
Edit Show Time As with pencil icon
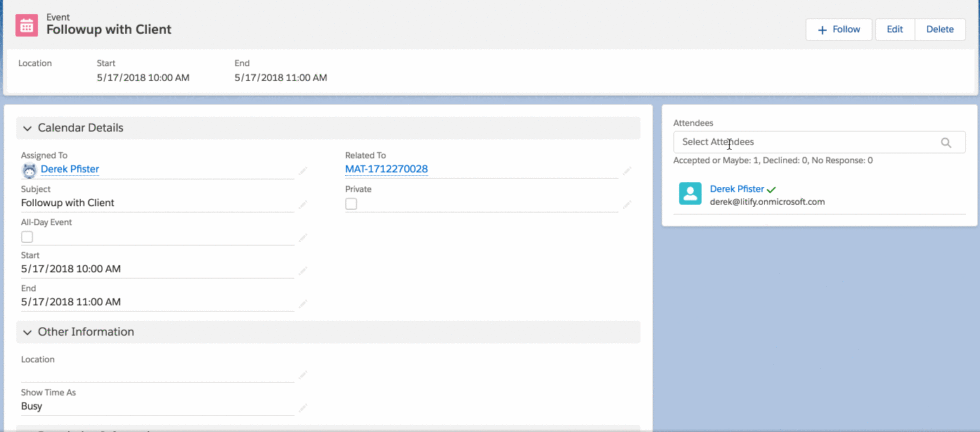pos(302,408)
